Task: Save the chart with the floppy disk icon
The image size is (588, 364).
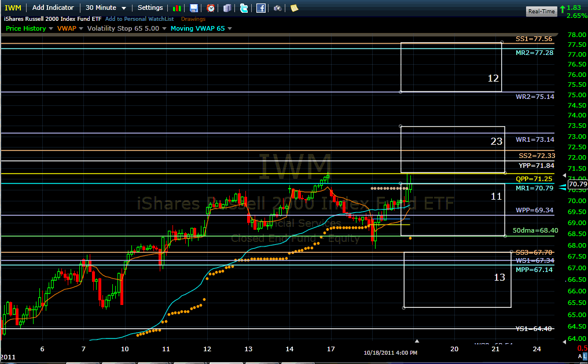Action: (193, 8)
